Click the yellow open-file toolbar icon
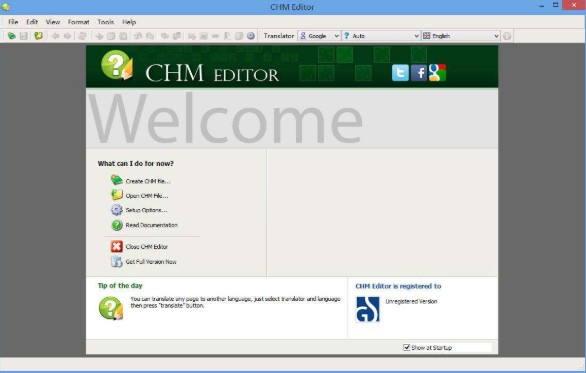 [x=38, y=36]
